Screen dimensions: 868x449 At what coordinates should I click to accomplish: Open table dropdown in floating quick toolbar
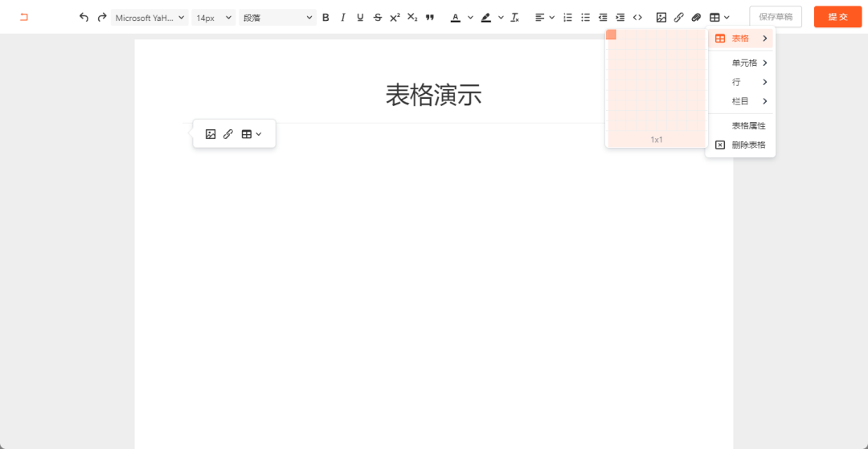(252, 134)
